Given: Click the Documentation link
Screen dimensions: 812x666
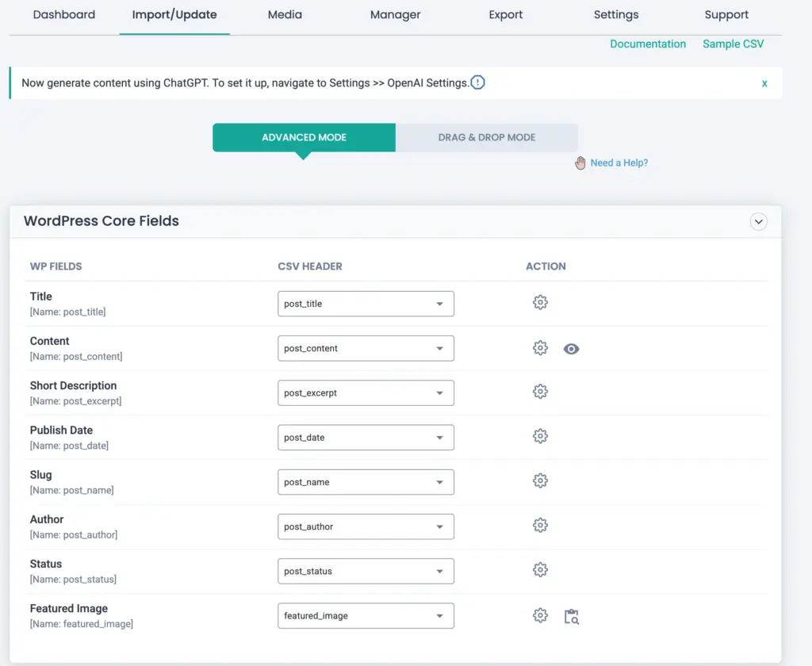Looking at the screenshot, I should tap(648, 44).
